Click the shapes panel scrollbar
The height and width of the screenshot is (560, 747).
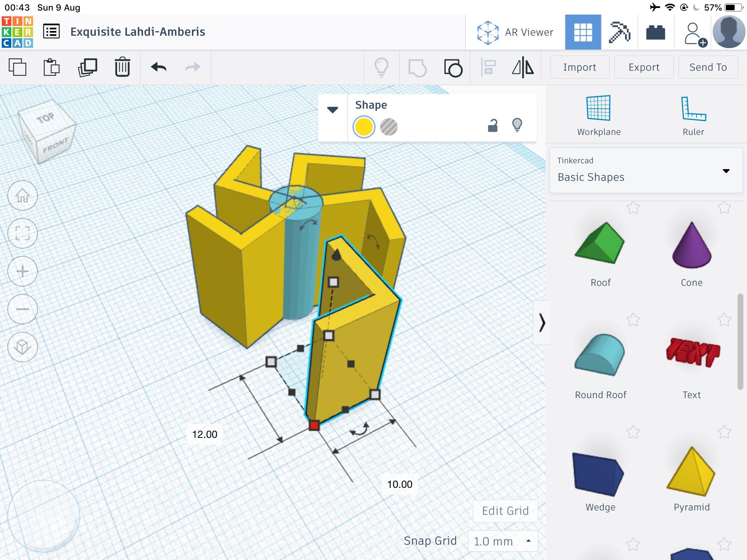tap(740, 342)
